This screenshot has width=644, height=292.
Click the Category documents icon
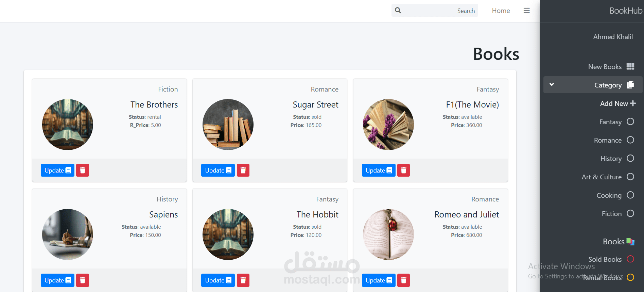tap(630, 85)
